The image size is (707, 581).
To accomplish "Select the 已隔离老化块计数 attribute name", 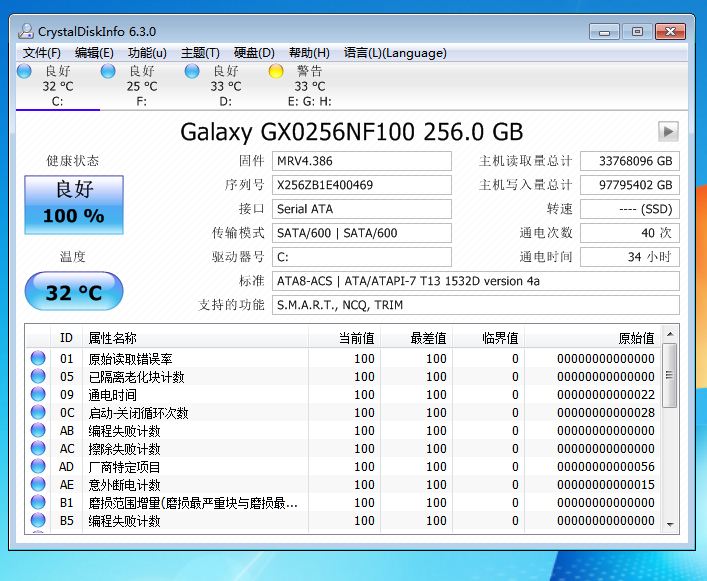I will (137, 377).
